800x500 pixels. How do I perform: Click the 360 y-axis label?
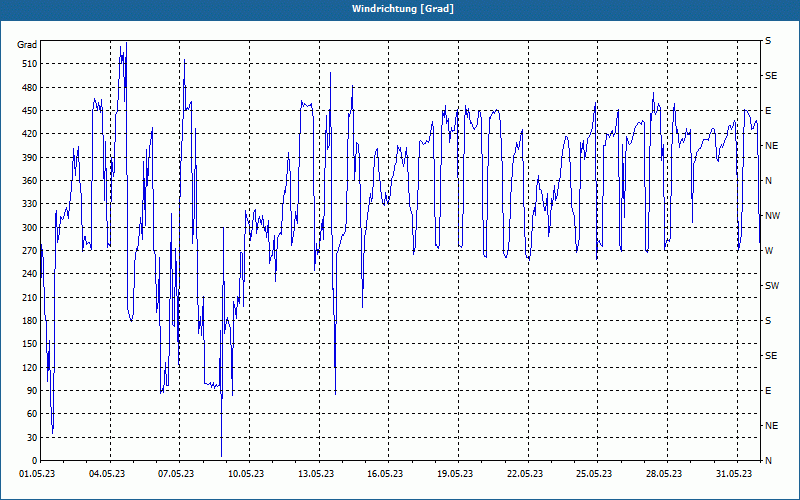point(30,181)
